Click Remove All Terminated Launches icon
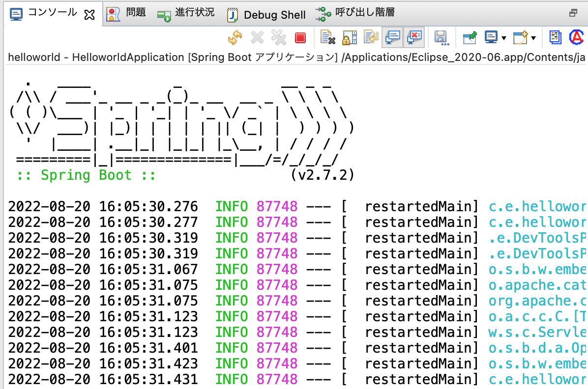 click(x=278, y=38)
